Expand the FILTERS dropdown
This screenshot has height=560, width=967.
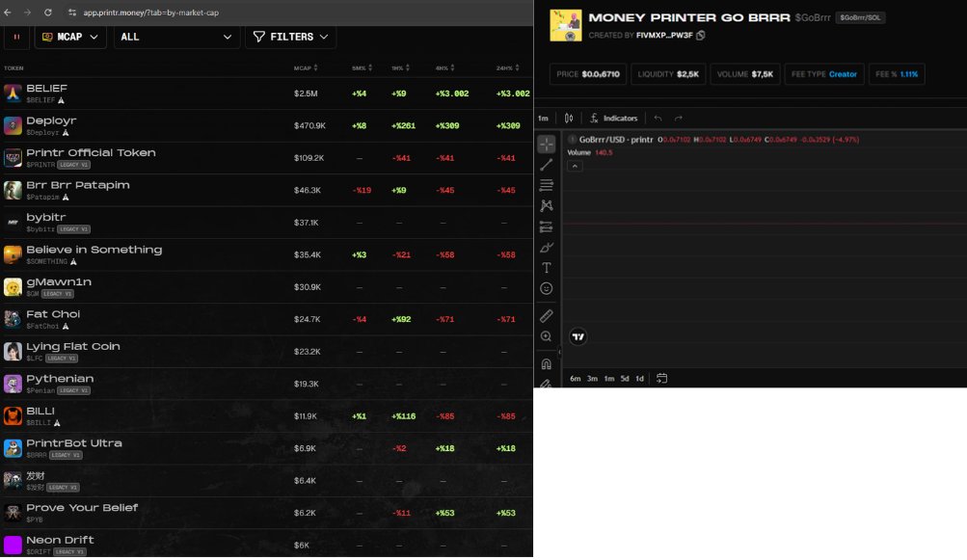(x=290, y=37)
